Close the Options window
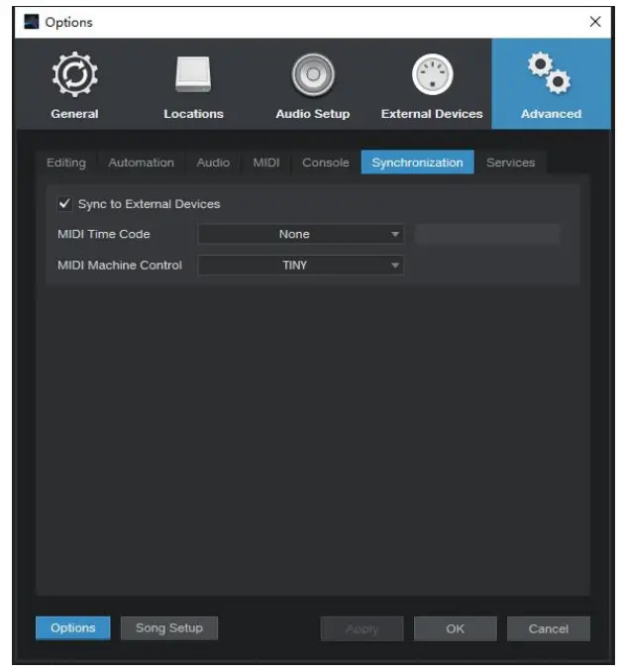This screenshot has height=672, width=624. tap(595, 22)
